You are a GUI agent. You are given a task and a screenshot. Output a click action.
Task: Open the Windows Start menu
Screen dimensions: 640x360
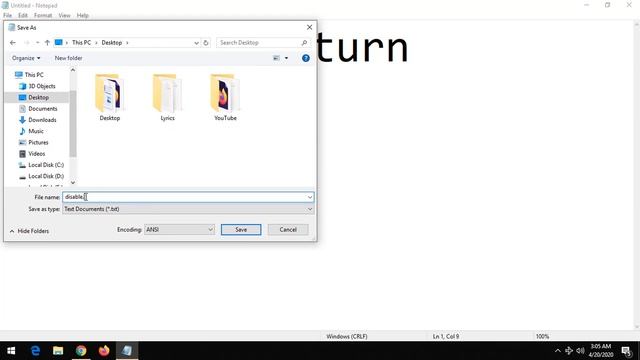[11, 351]
